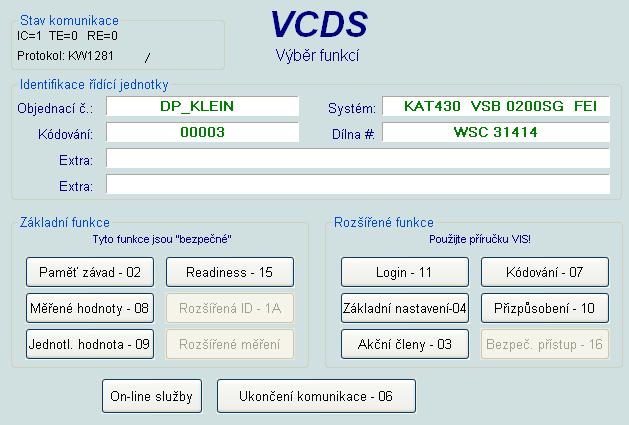Click the greyed Rozšířené měření button
Screen dimensions: 629x425
tap(230, 344)
